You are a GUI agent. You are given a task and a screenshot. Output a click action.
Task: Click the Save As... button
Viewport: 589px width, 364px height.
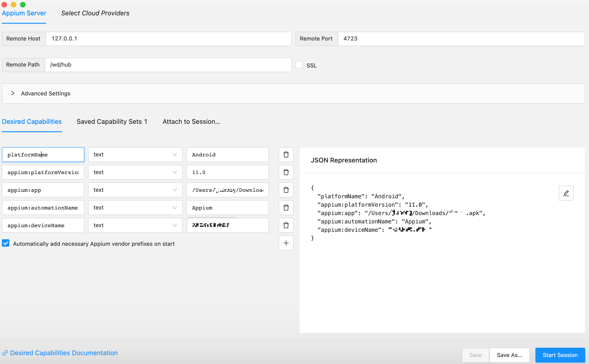click(x=509, y=355)
